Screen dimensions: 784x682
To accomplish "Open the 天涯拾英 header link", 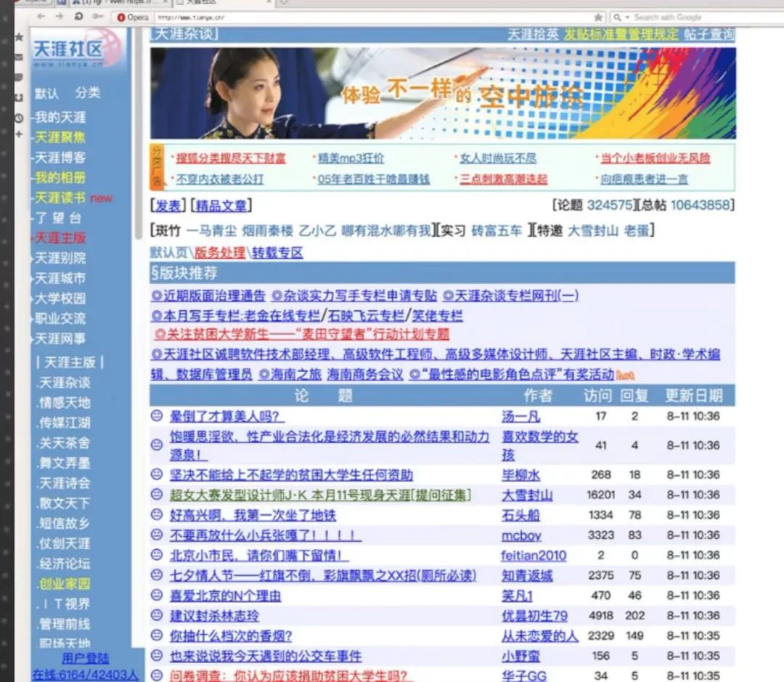I will click(533, 34).
